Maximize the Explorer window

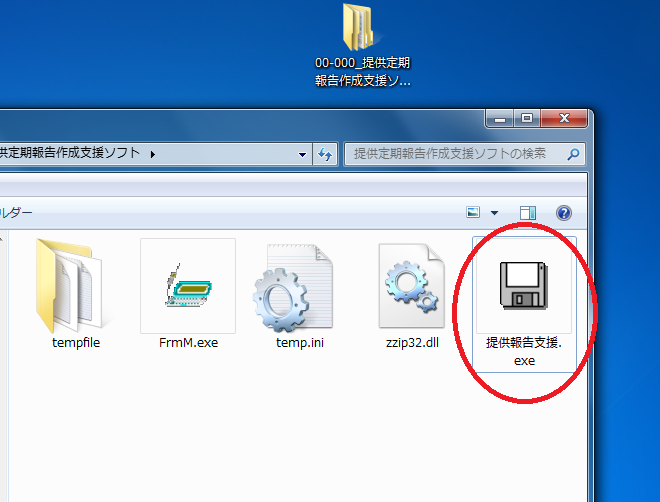point(527,118)
